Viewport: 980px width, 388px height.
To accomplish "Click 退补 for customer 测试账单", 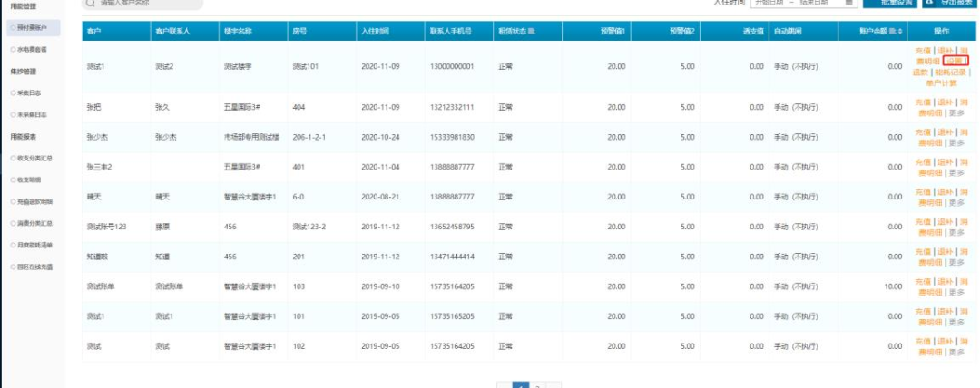I will (x=945, y=282).
